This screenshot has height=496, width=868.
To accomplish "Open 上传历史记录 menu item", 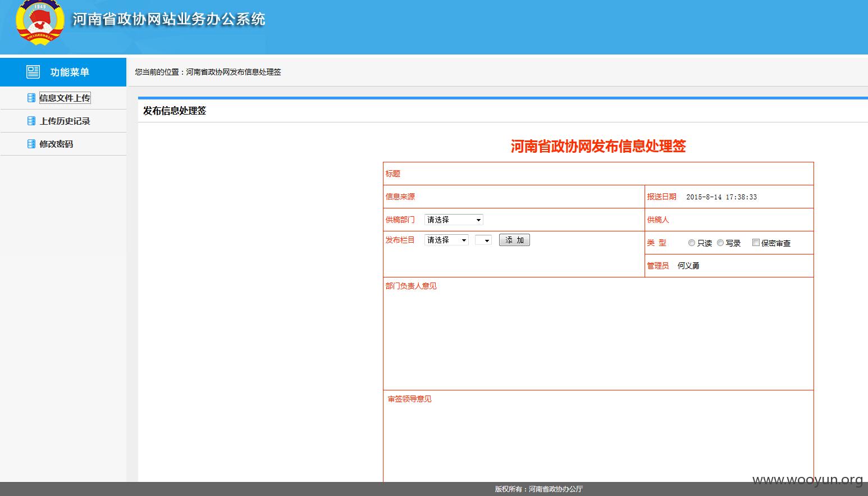I will point(65,121).
